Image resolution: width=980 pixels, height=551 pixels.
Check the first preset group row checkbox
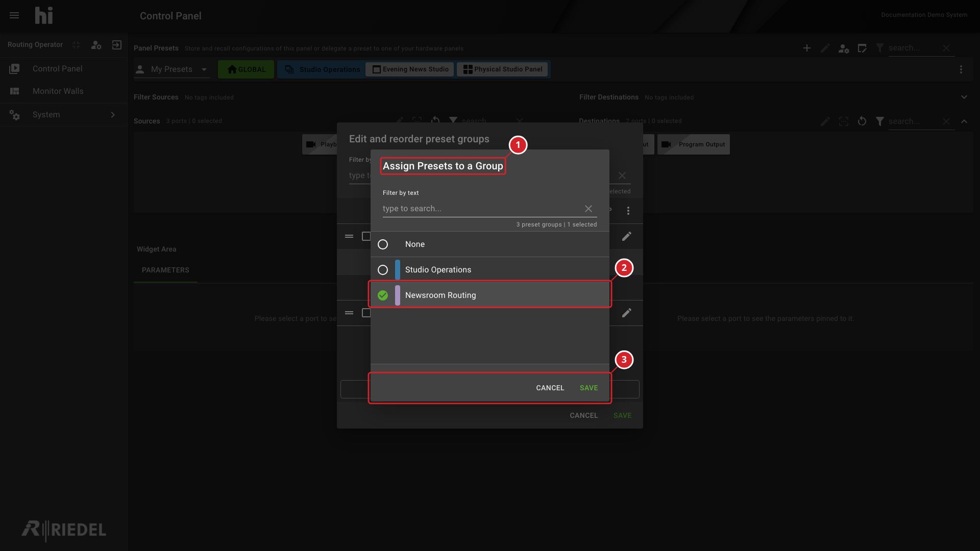tap(366, 236)
